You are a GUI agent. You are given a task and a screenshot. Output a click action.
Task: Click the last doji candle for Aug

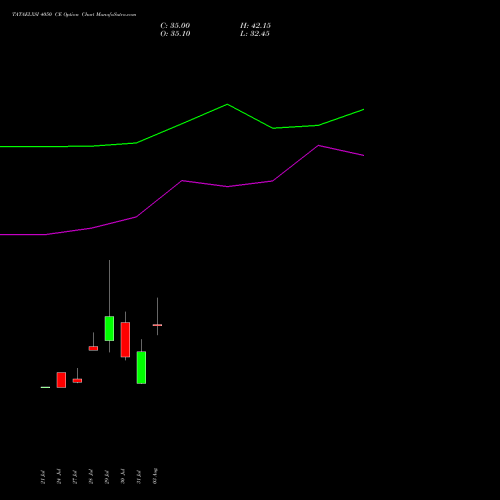click(x=157, y=325)
